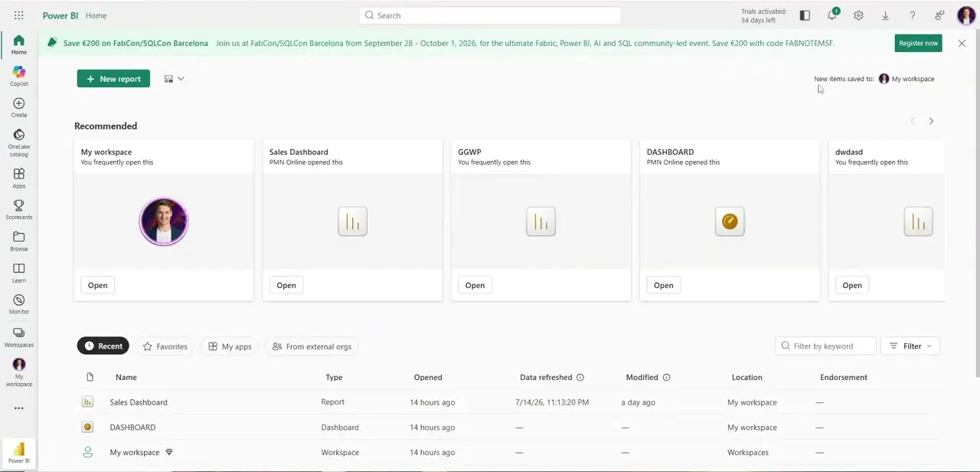Open the Create page in sidebar
Screen dimensions: 980x472
[x=18, y=107]
